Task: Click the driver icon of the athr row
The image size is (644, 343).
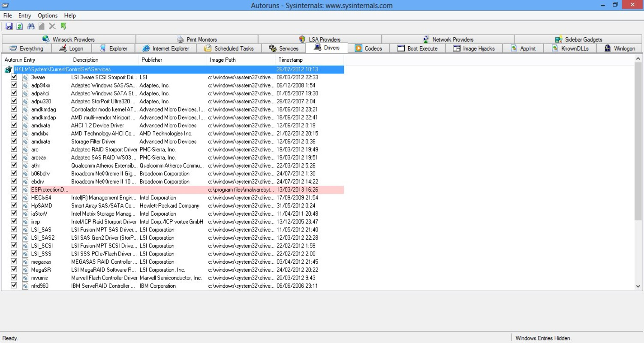Action: (25, 165)
